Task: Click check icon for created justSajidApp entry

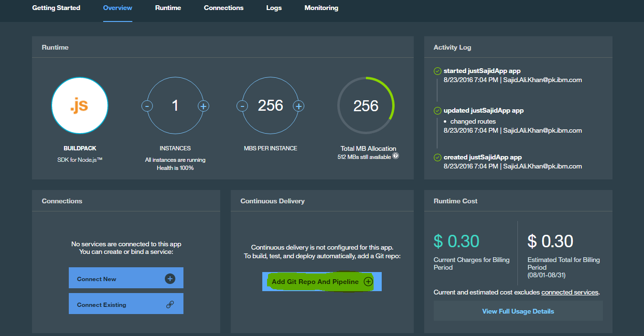Action: (x=437, y=157)
